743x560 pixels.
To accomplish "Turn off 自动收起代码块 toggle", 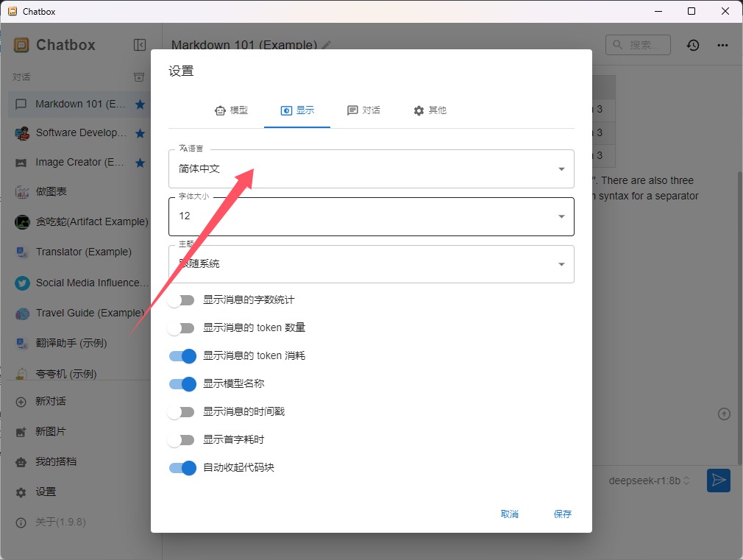I will [x=182, y=467].
